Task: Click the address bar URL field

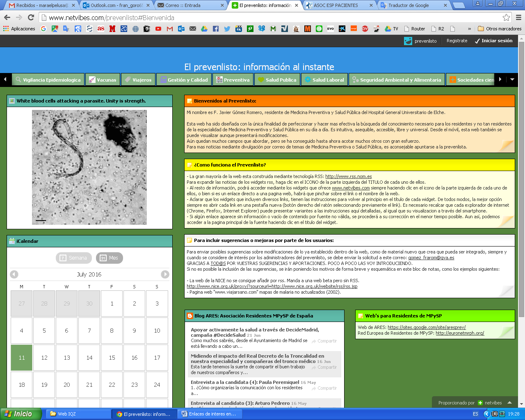Action: tap(271, 18)
